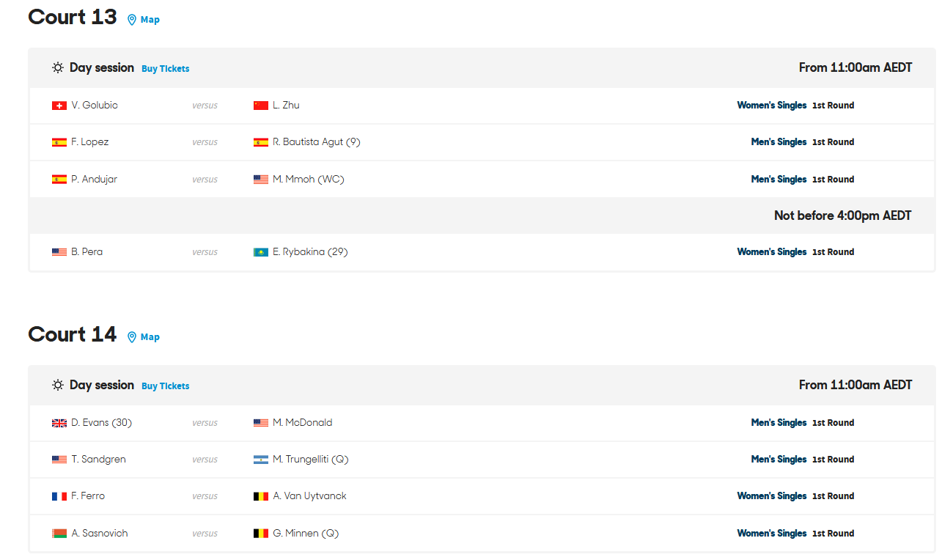Click the map pin icon beside Court 13
The height and width of the screenshot is (560, 942).
[132, 20]
